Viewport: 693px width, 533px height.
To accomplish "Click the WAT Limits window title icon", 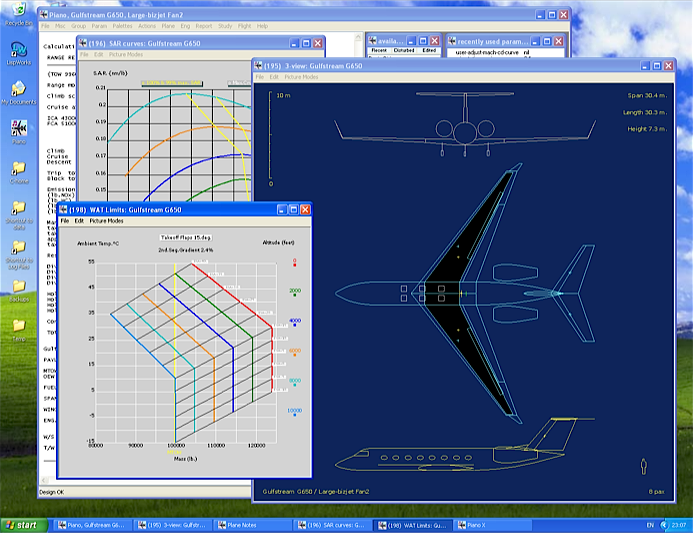I will pyautogui.click(x=64, y=209).
